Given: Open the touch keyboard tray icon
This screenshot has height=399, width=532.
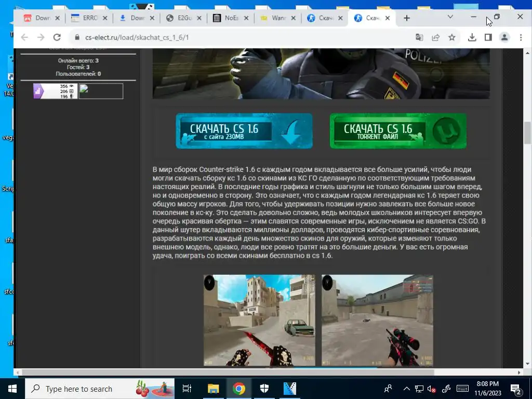Looking at the screenshot, I should (x=462, y=389).
